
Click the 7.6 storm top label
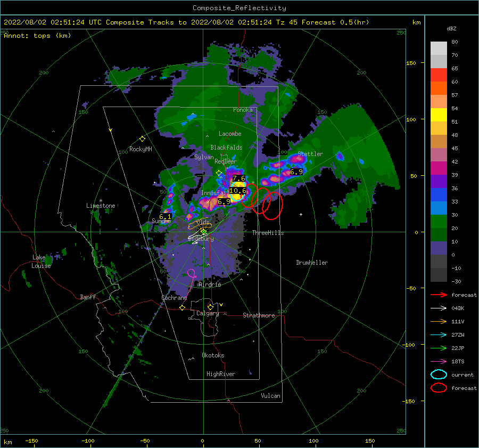pyautogui.click(x=239, y=178)
